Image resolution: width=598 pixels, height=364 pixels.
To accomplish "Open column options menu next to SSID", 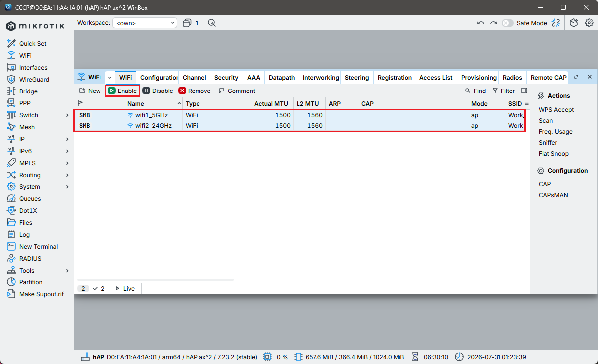I will [x=527, y=103].
